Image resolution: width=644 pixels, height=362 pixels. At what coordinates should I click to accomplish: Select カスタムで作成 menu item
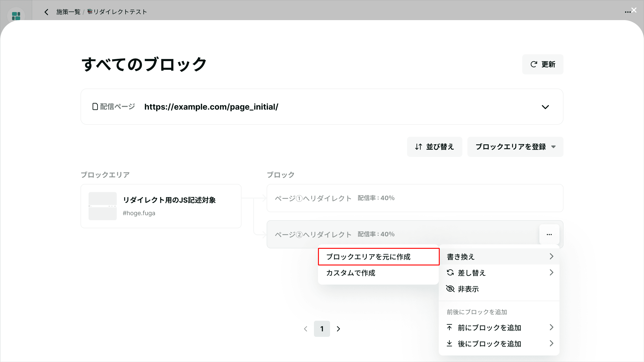point(351,273)
